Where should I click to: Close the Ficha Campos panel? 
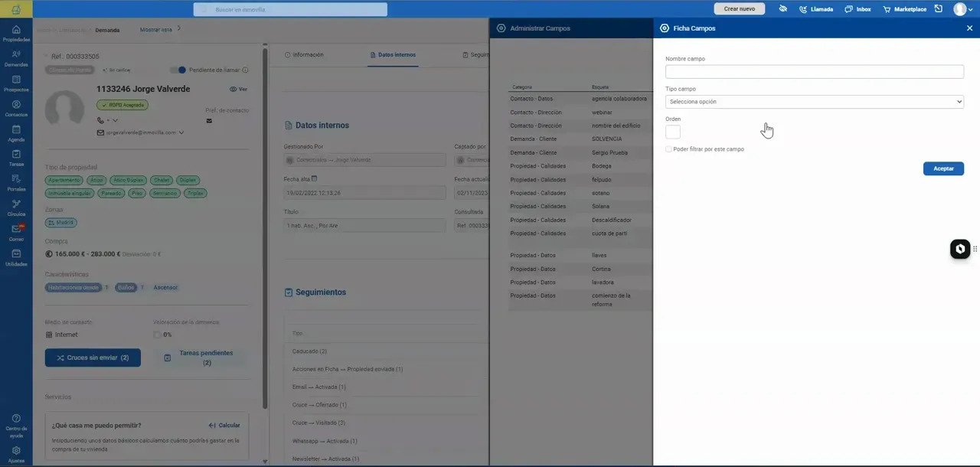click(x=969, y=28)
